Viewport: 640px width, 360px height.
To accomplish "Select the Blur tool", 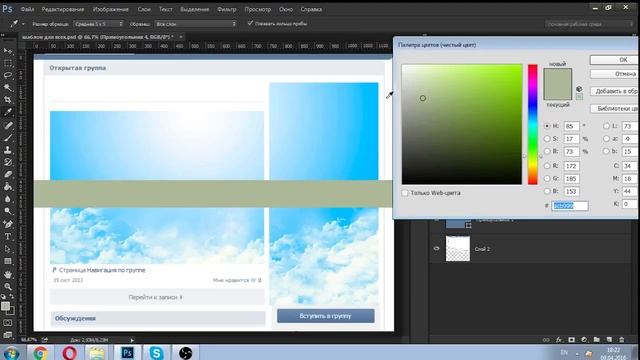I will (x=8, y=199).
